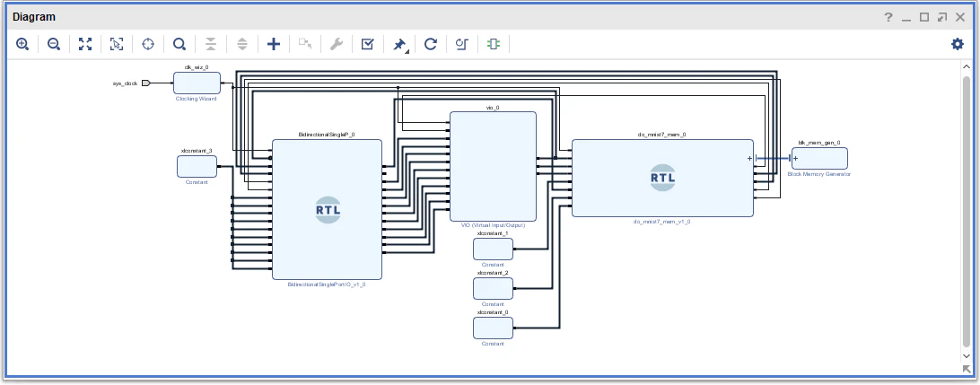
Task: Click the green Add Module icon
Action: [x=494, y=44]
